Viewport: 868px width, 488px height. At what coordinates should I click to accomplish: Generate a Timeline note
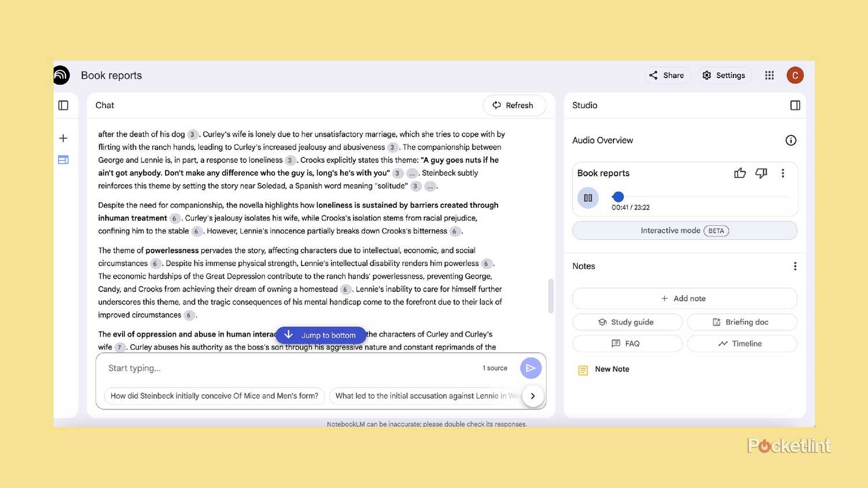point(742,343)
